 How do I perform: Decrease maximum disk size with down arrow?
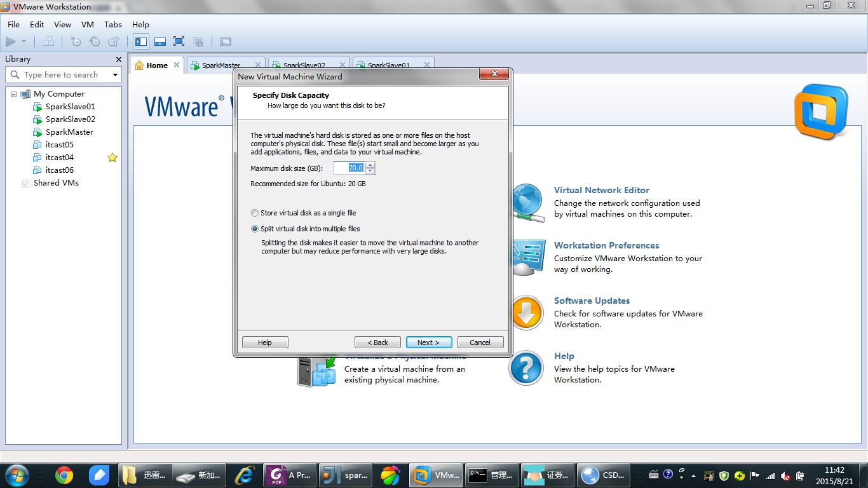click(370, 171)
